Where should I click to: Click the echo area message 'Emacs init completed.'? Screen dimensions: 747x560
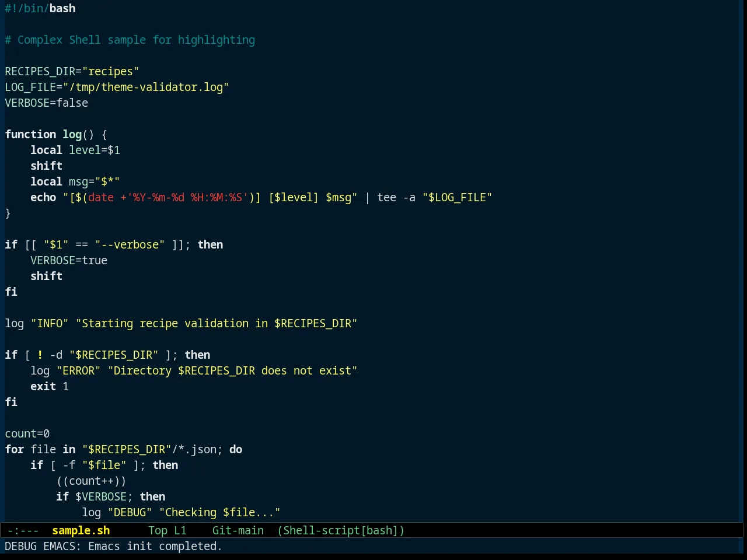pyautogui.click(x=155, y=546)
